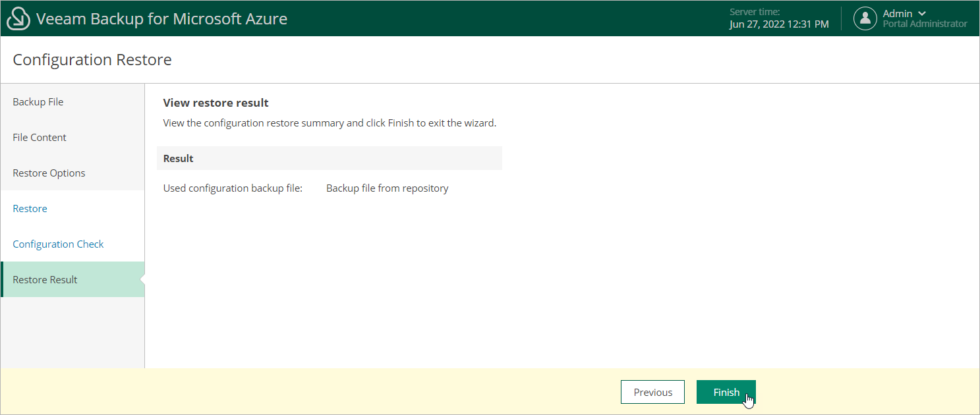Click the Configuration Restore page heading
980x415 pixels.
92,59
